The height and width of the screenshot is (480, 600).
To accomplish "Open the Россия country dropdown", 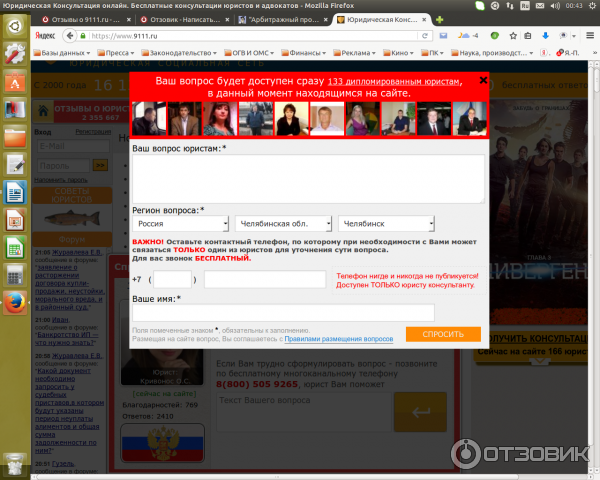I will (178, 224).
